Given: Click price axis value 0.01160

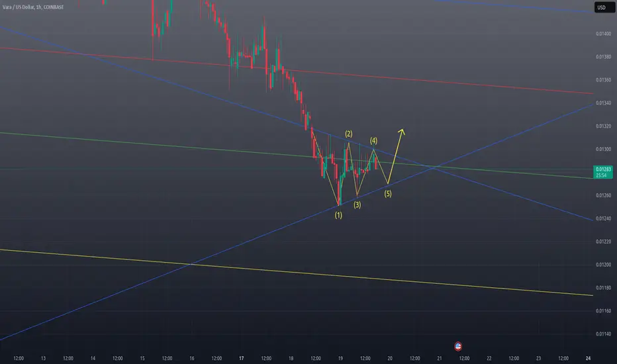Looking at the screenshot, I should click(603, 311).
